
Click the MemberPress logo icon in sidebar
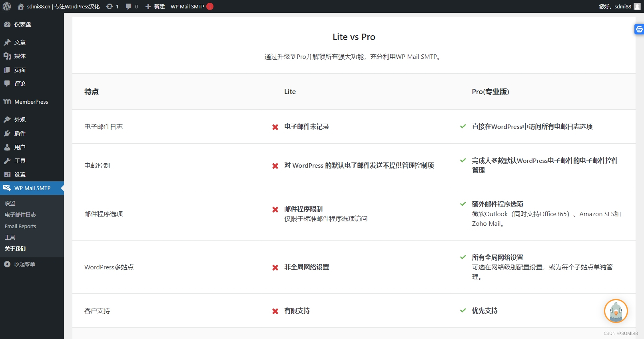point(7,102)
